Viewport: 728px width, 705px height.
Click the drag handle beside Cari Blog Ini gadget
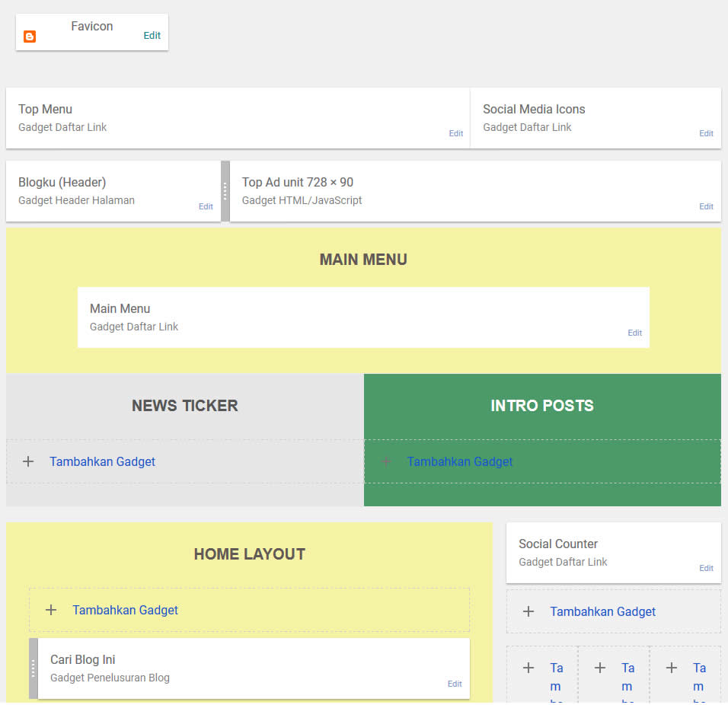(32, 668)
